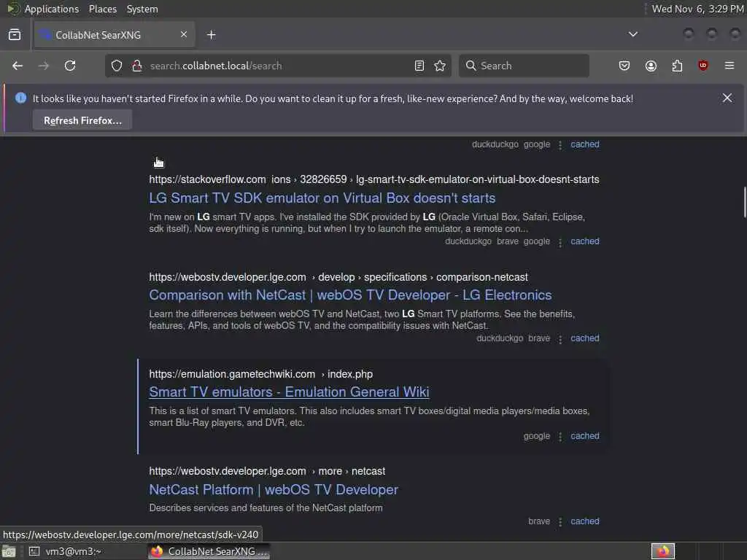This screenshot has height=560, width=747.
Task: Open cached copy of Smart TV emulators
Action: pos(584,436)
